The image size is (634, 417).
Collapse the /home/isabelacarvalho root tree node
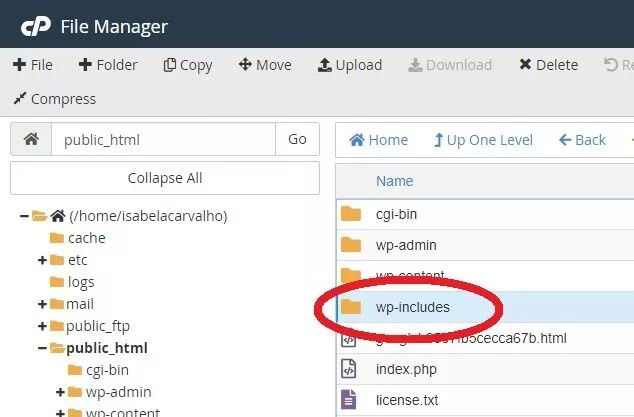click(25, 216)
